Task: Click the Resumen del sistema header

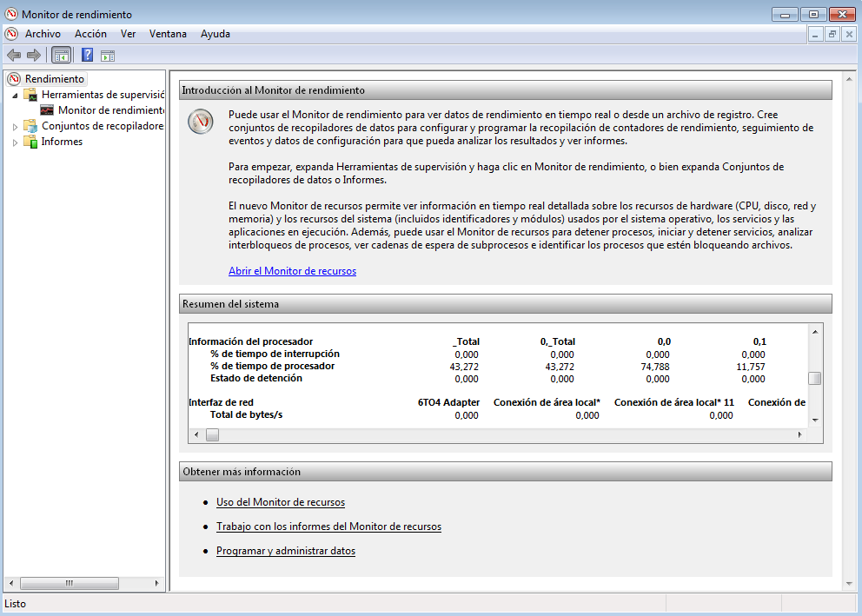Action: click(x=505, y=304)
